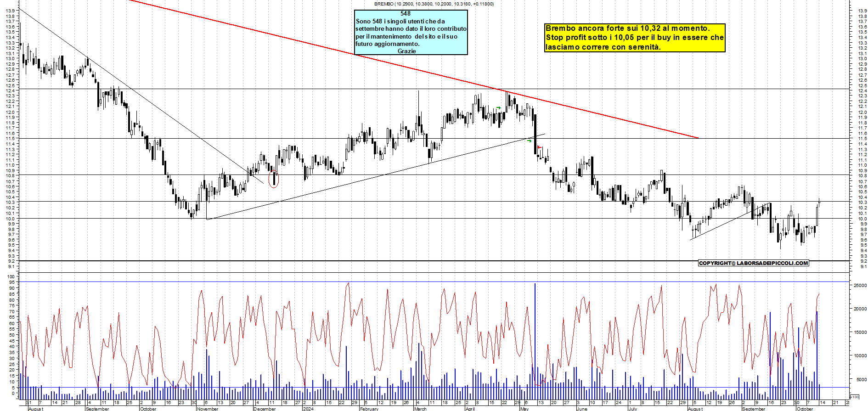Open the COPYRIGHT@LABORSADEIPICCOLI.COM label
Screen dimensions: 868x411
pos(753,263)
